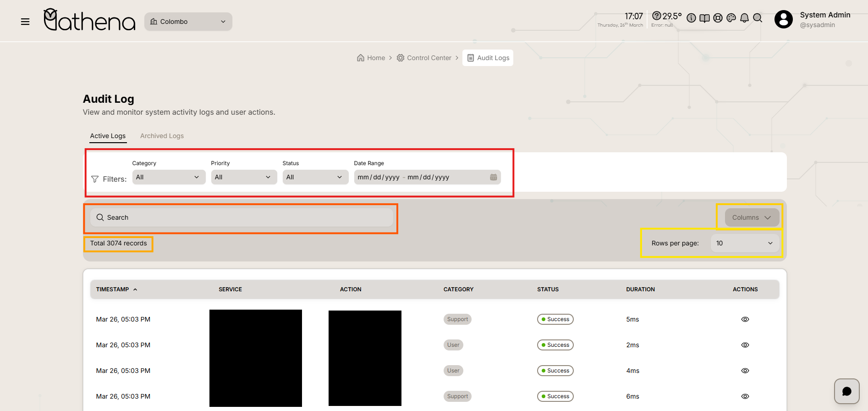Show details for the 6ms log entry
Image resolution: width=868 pixels, height=411 pixels.
745,396
